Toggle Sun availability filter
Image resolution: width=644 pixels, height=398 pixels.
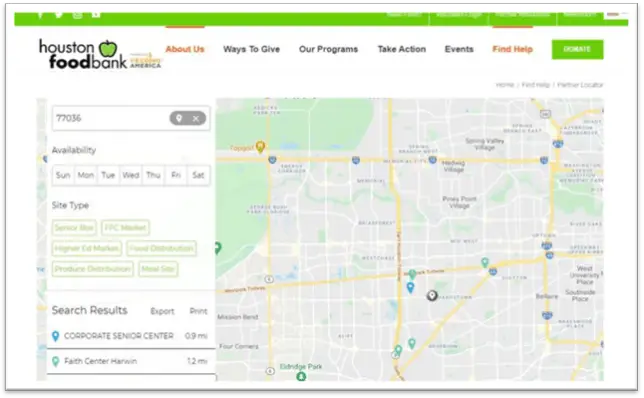click(x=63, y=175)
